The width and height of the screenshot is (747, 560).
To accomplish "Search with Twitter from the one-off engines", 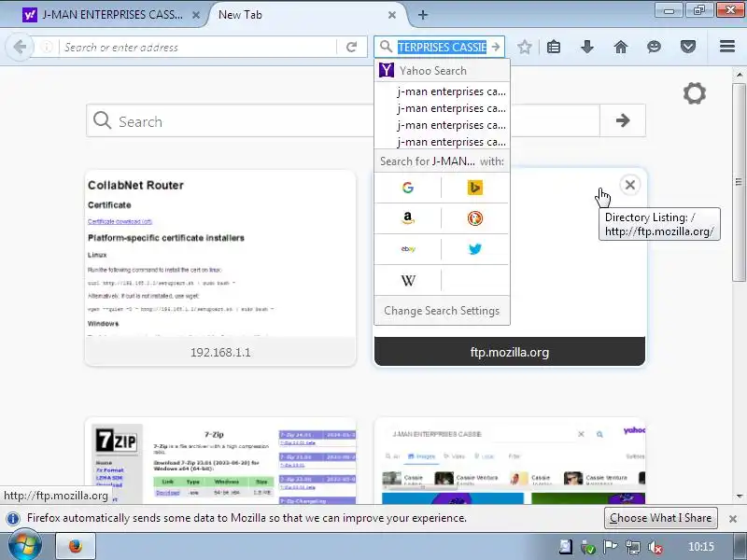I will click(475, 249).
